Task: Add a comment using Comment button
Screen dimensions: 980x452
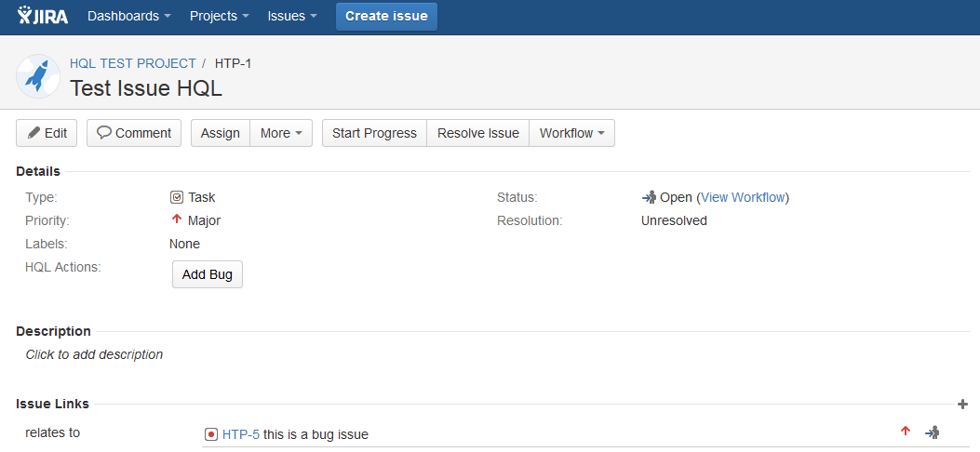Action: (134, 133)
